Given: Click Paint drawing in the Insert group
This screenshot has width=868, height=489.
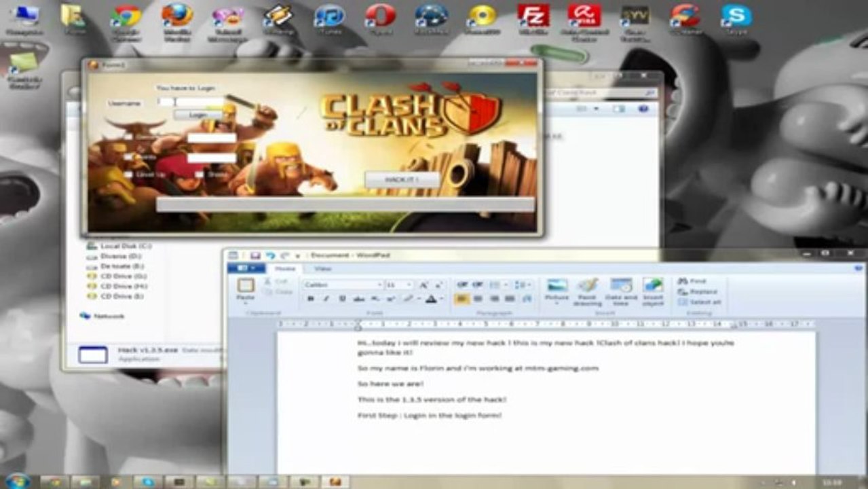Looking at the screenshot, I should coord(588,291).
